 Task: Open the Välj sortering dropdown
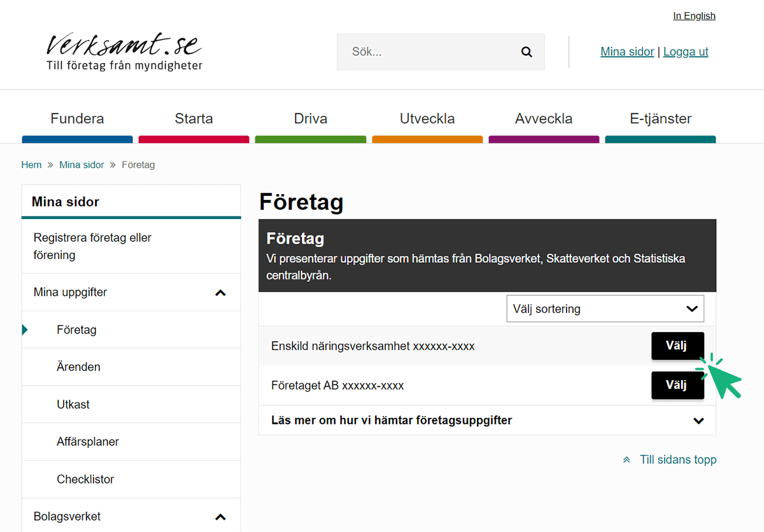(x=605, y=309)
